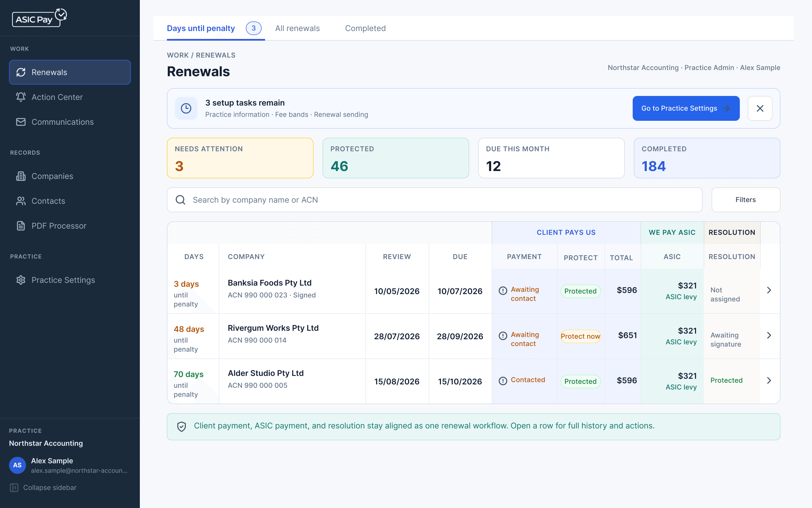Open Practice Settings in the sidebar

pos(70,280)
